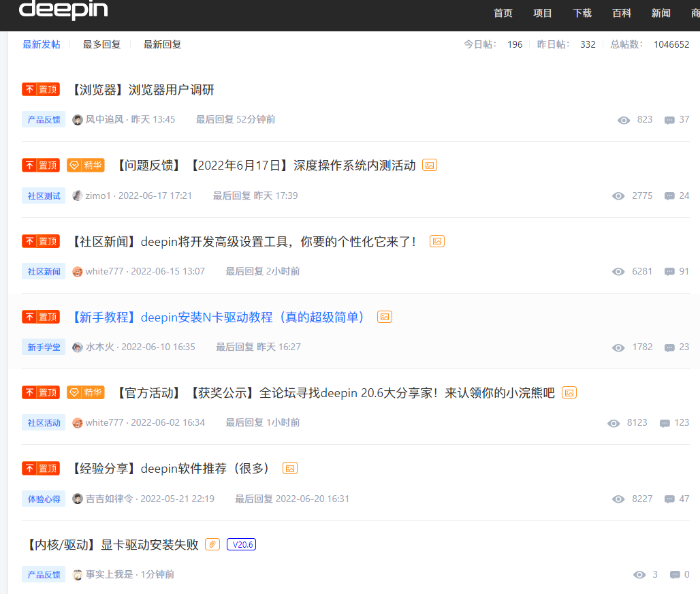Image resolution: width=700 pixels, height=594 pixels.
Task: Open 新闻 in the top navigation
Action: pos(661,13)
